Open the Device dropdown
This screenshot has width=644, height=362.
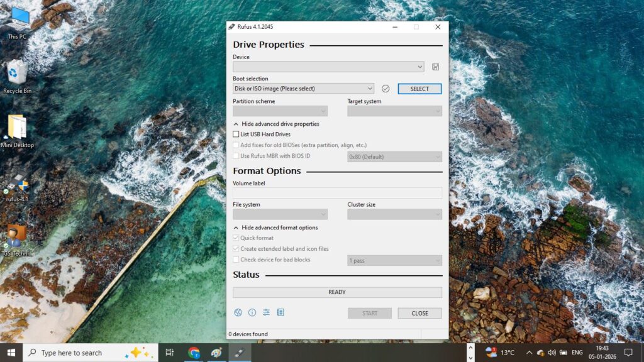coord(328,67)
